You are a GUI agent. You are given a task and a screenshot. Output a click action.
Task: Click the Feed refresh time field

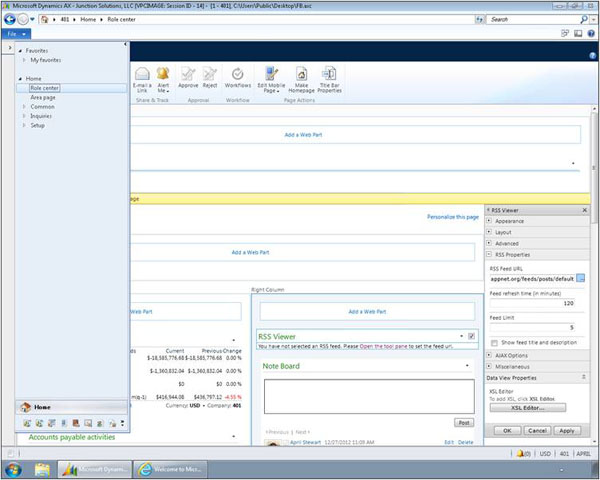(532, 303)
